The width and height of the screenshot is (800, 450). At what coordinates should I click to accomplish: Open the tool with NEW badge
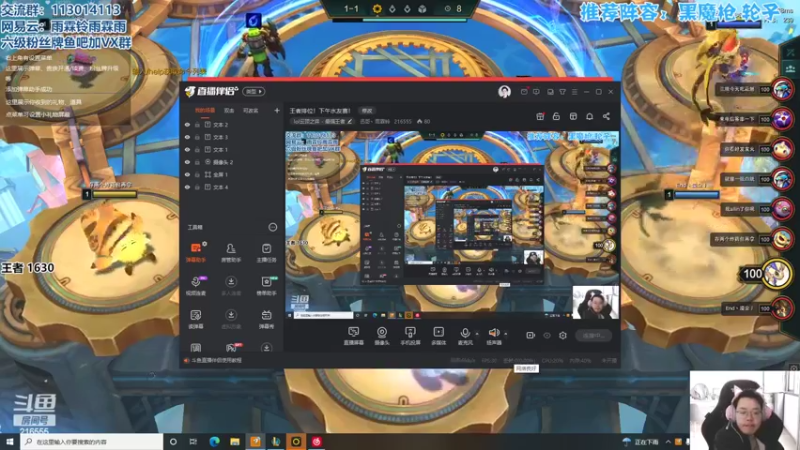coord(266,286)
